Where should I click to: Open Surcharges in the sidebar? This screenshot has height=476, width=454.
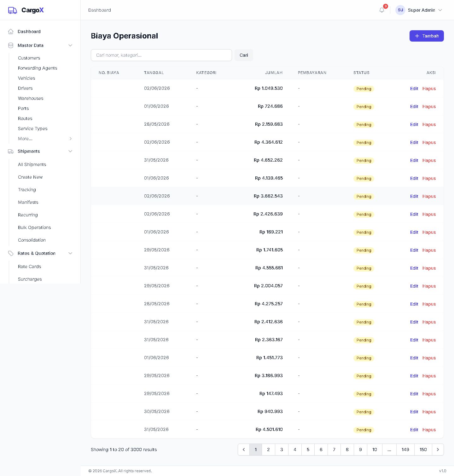pyautogui.click(x=30, y=279)
